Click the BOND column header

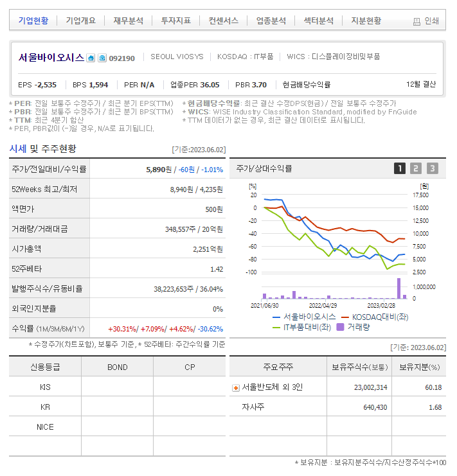(118, 367)
